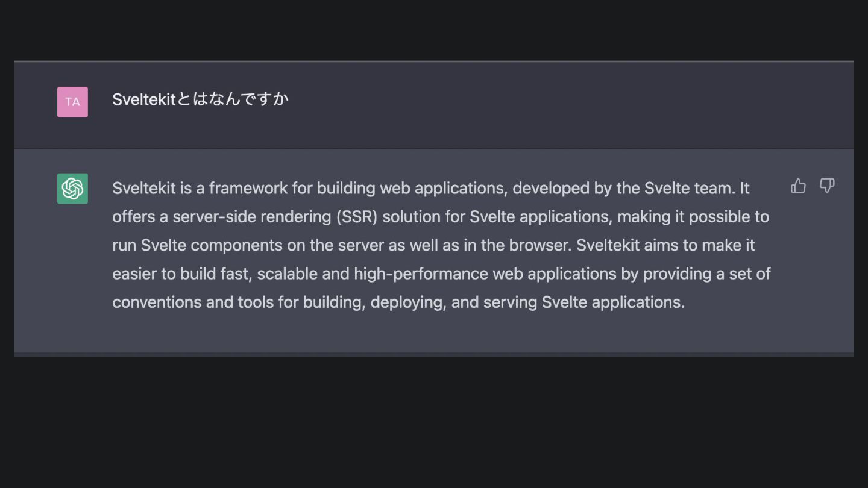Click the green ChatGPT logo avatar
Image resolution: width=868 pixels, height=488 pixels.
point(72,189)
